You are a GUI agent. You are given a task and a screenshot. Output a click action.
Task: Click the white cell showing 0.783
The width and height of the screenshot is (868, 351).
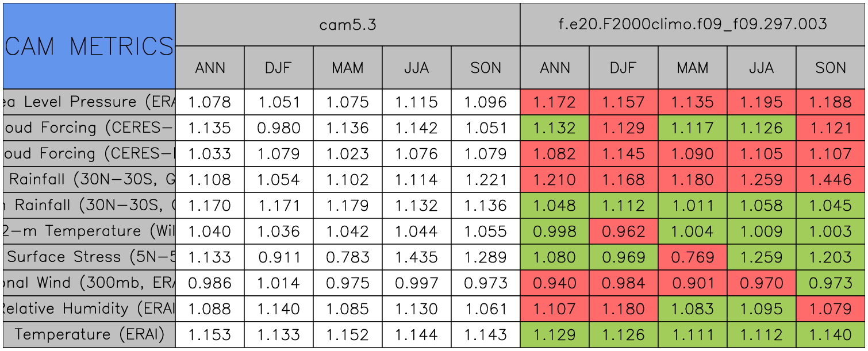[x=348, y=257]
